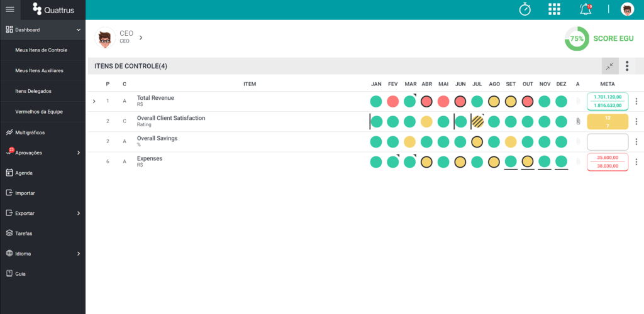Expand the Idioma language submenu
644x314 pixels.
click(79, 254)
